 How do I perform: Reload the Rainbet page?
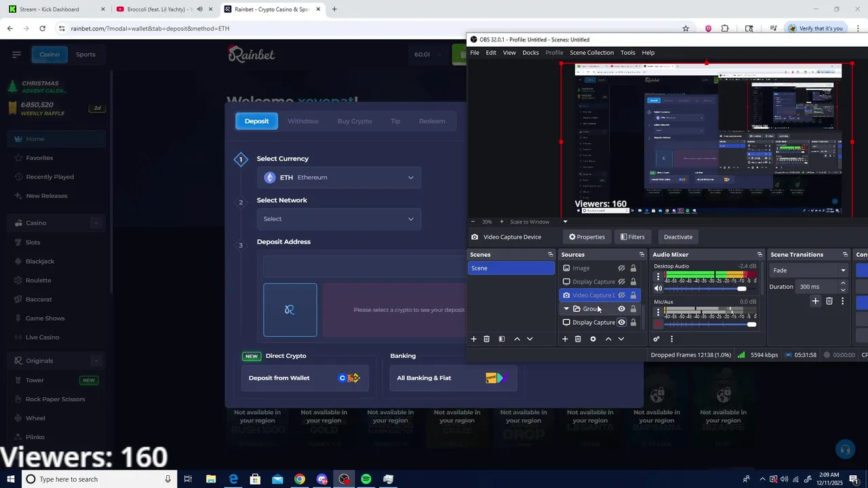click(x=42, y=28)
